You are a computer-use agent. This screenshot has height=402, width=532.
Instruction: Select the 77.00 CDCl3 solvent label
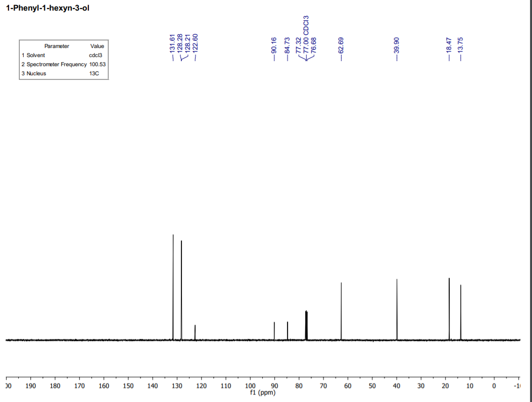click(307, 38)
